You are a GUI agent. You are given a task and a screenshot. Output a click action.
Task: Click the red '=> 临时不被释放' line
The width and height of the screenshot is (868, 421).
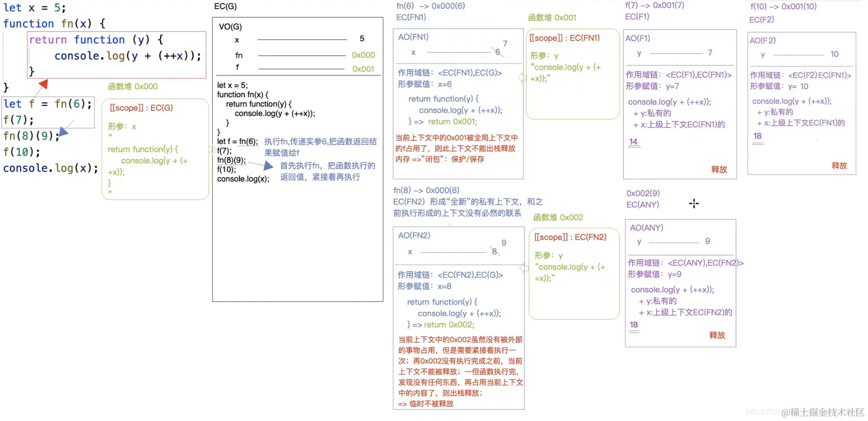click(426, 404)
